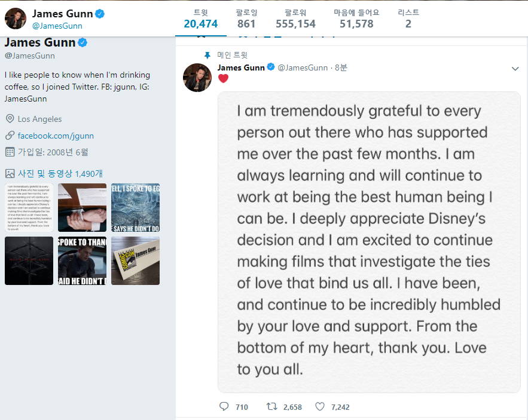Open the Comic-Con badge photo thumbnail
This screenshot has height=420, width=528.
point(136,261)
